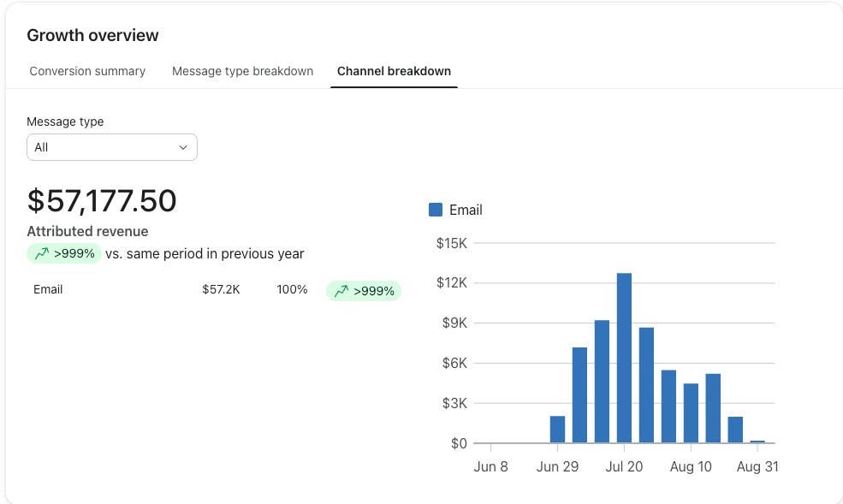Viewport: 843px width, 504px height.
Task: Click the Email channel row name
Action: click(48, 289)
